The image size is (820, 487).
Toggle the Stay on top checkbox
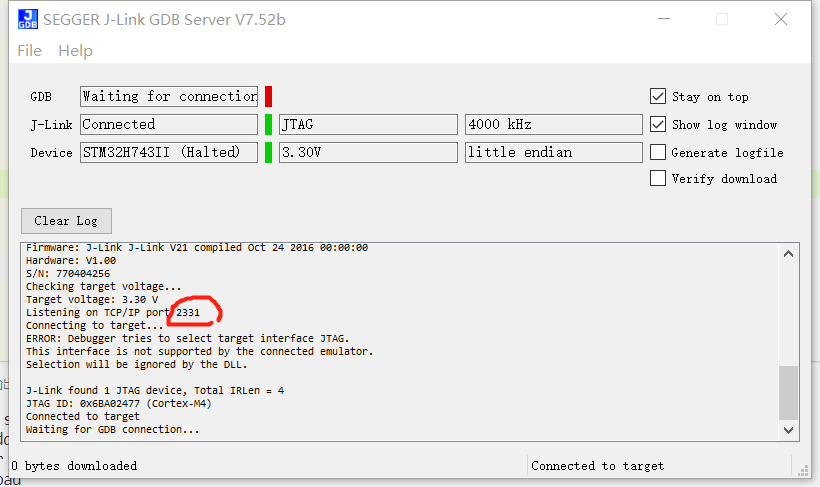(x=658, y=96)
